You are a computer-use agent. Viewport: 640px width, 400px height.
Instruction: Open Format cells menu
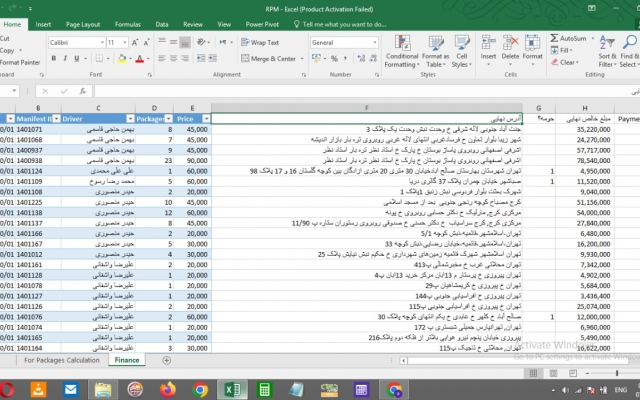(x=532, y=51)
